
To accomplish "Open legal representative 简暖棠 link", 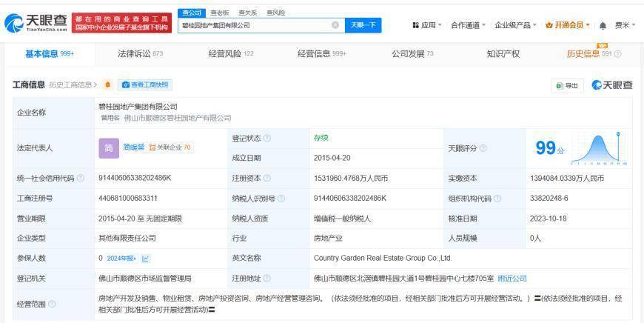I will (x=134, y=147).
